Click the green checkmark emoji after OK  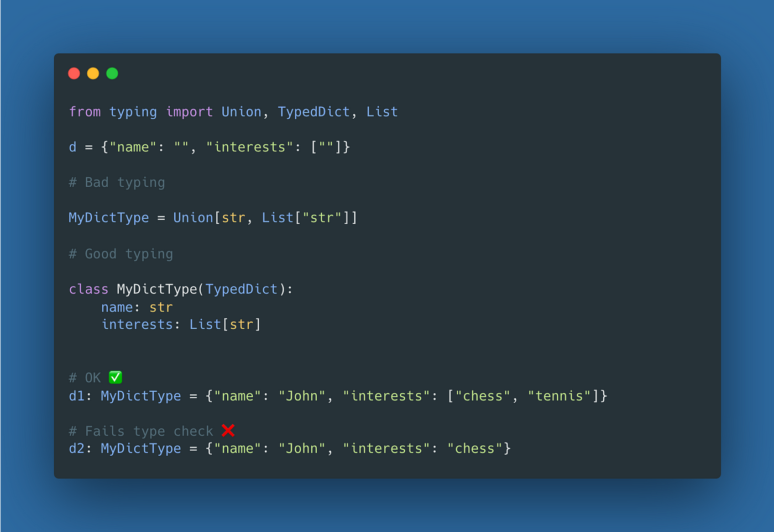(x=116, y=377)
